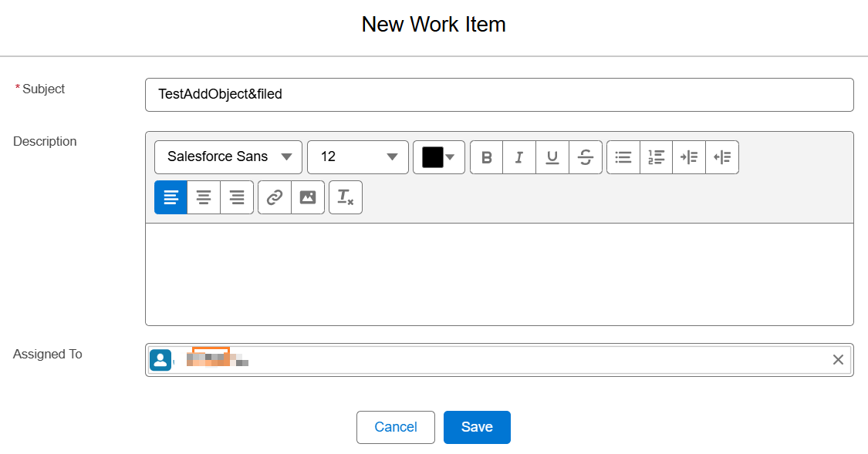
Task: Center-align the description text
Action: (204, 197)
